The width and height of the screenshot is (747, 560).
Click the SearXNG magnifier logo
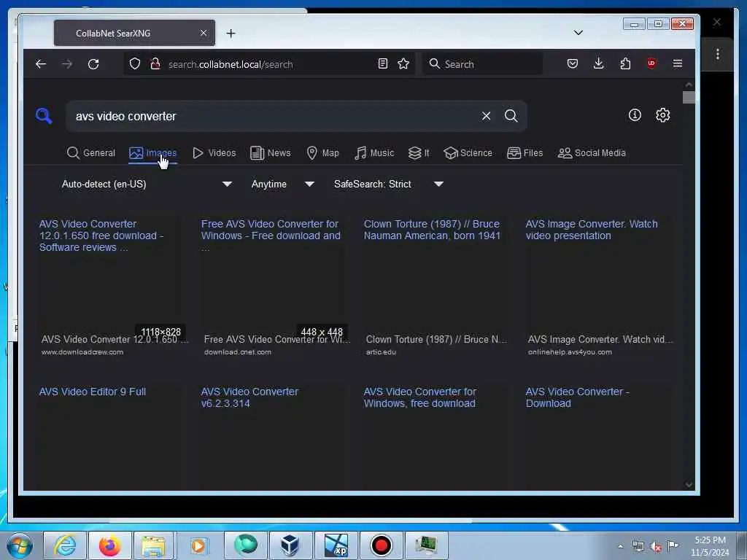[44, 116]
